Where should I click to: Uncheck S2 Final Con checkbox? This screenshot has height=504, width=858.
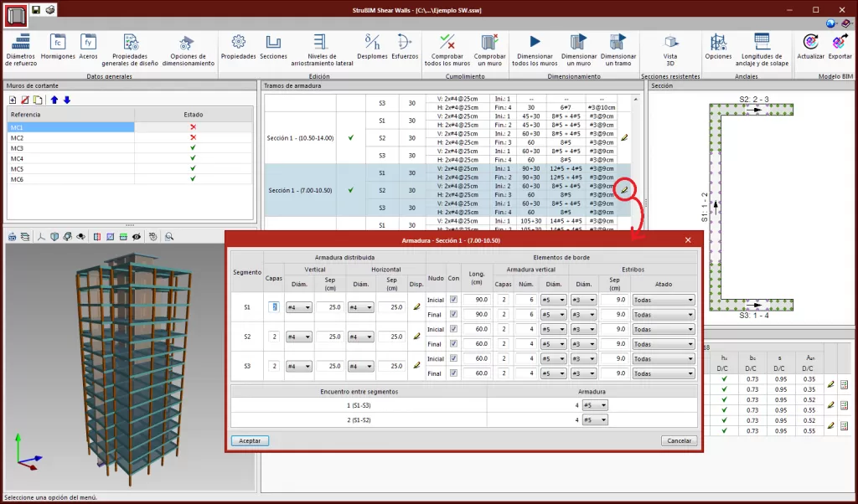click(453, 343)
